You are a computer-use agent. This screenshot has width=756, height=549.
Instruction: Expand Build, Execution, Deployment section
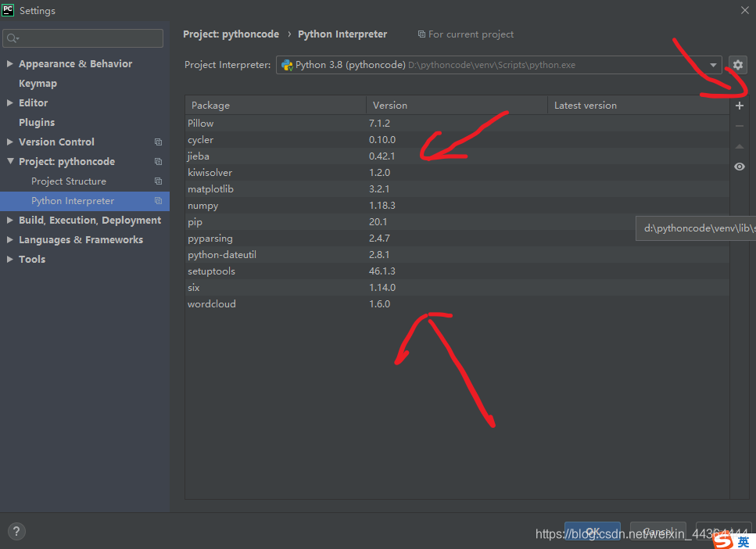pyautogui.click(x=9, y=220)
